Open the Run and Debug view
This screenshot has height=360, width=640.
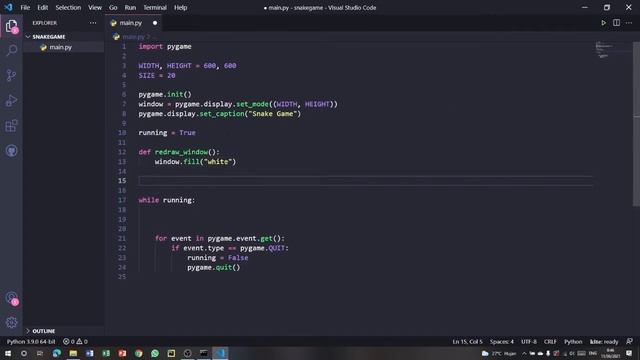[x=11, y=100]
